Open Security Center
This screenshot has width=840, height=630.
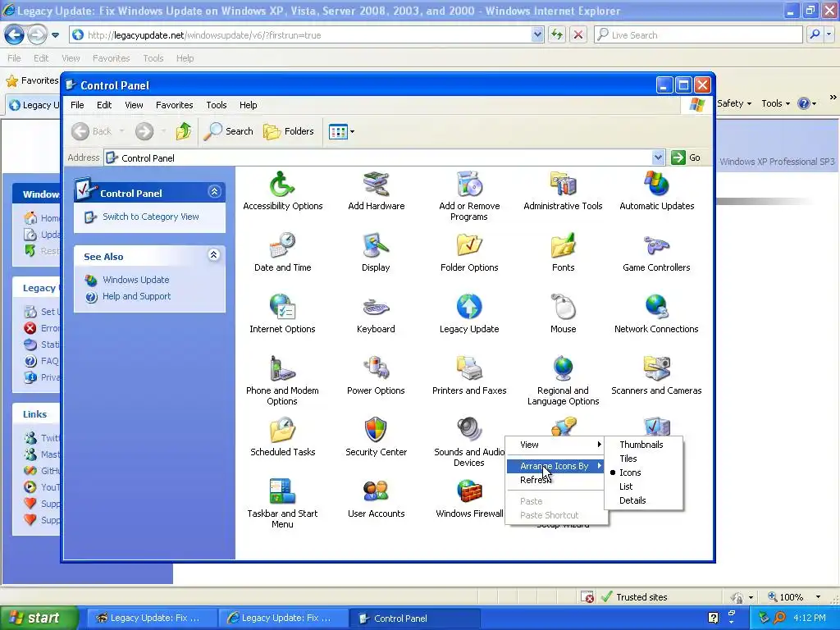376,437
